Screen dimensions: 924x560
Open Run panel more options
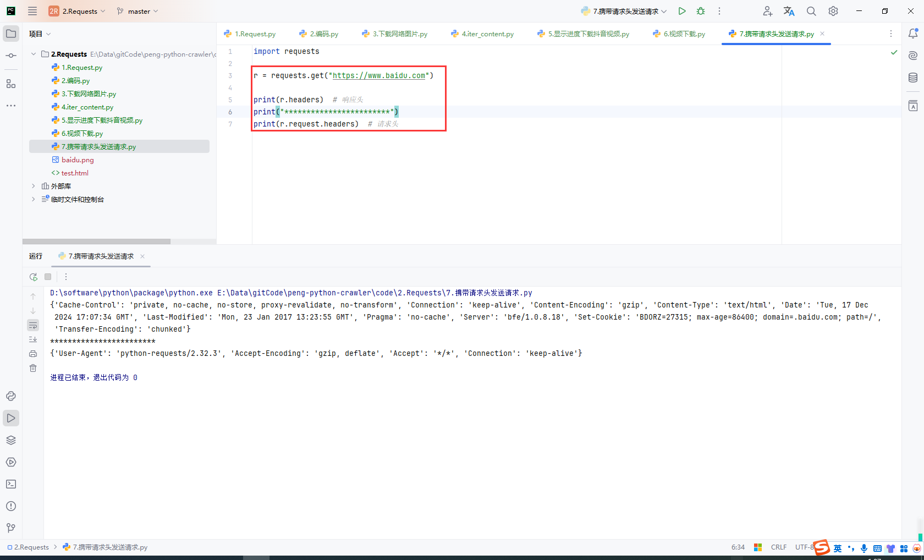pyautogui.click(x=66, y=277)
